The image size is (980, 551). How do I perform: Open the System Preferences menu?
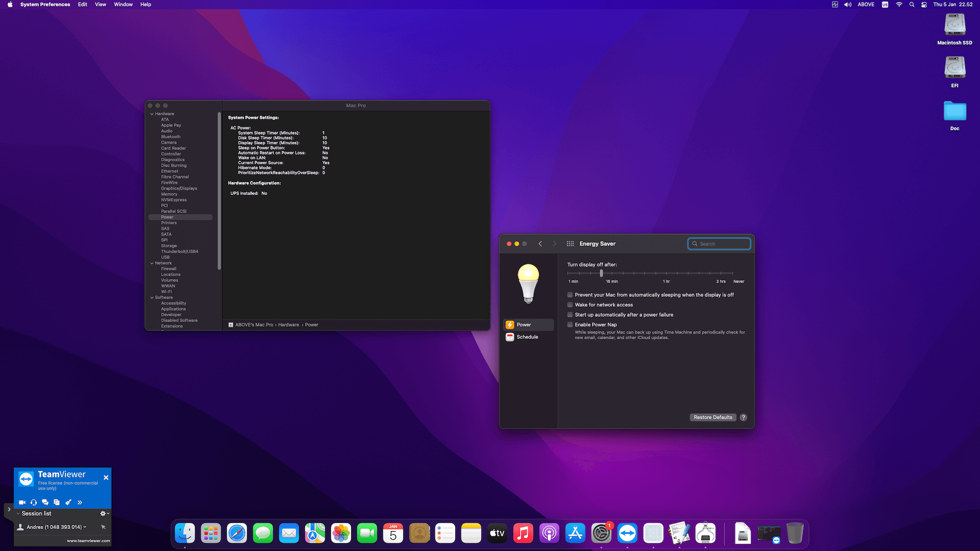pos(45,5)
